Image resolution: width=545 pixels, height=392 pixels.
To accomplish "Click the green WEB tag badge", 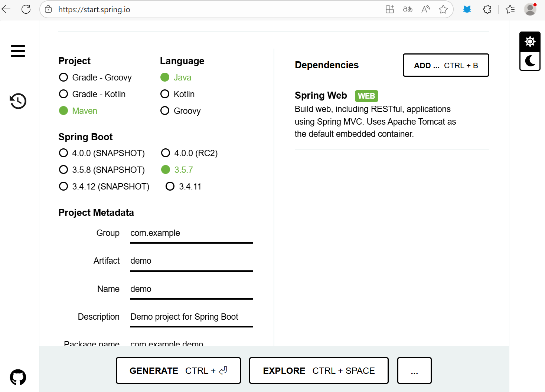I will 366,96.
